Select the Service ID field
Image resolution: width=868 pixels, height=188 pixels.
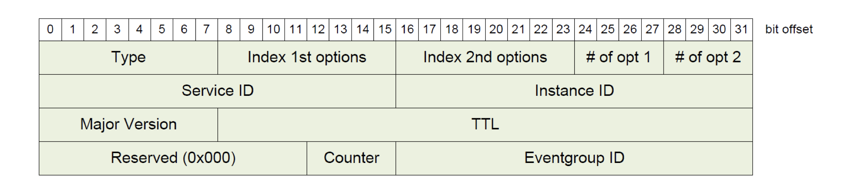[217, 91]
